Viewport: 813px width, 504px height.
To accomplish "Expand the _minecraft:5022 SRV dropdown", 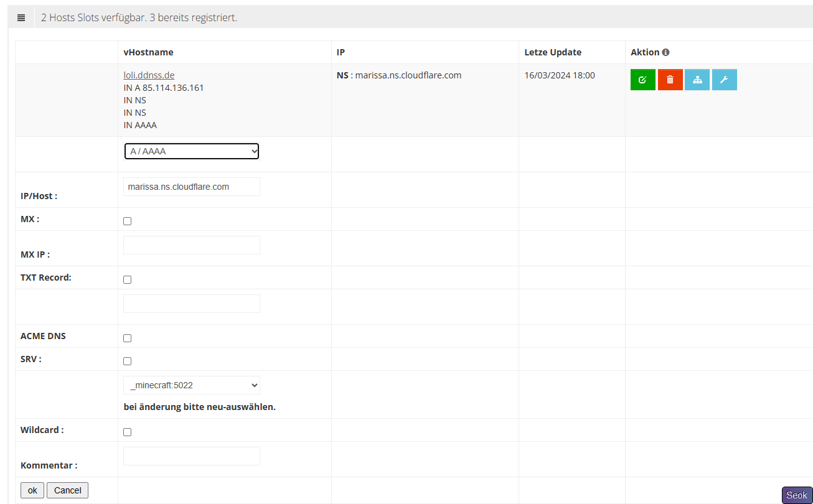I will [192, 385].
